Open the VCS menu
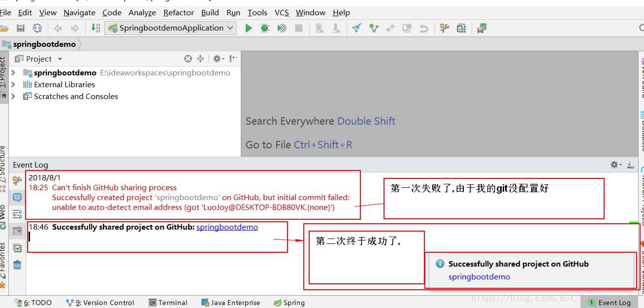The image size is (644, 308). [282, 13]
